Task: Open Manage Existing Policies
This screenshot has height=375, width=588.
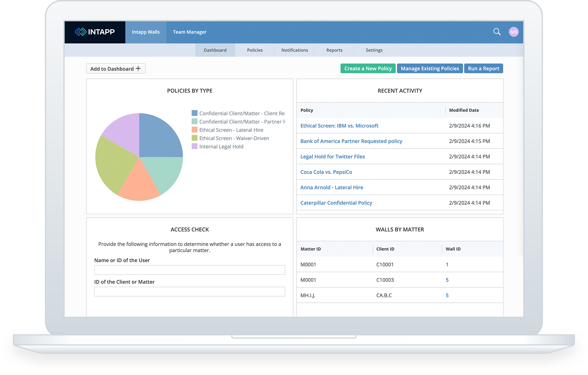Action: point(430,68)
